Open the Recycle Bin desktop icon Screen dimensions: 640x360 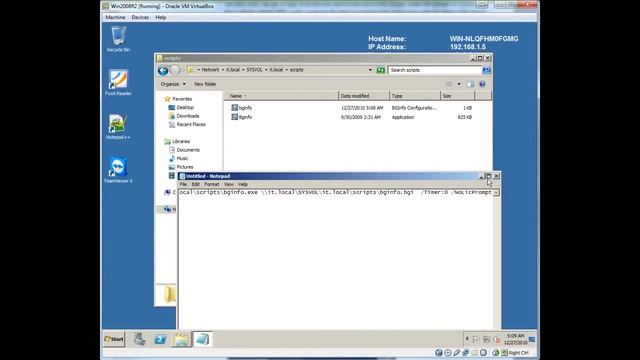(x=118, y=39)
